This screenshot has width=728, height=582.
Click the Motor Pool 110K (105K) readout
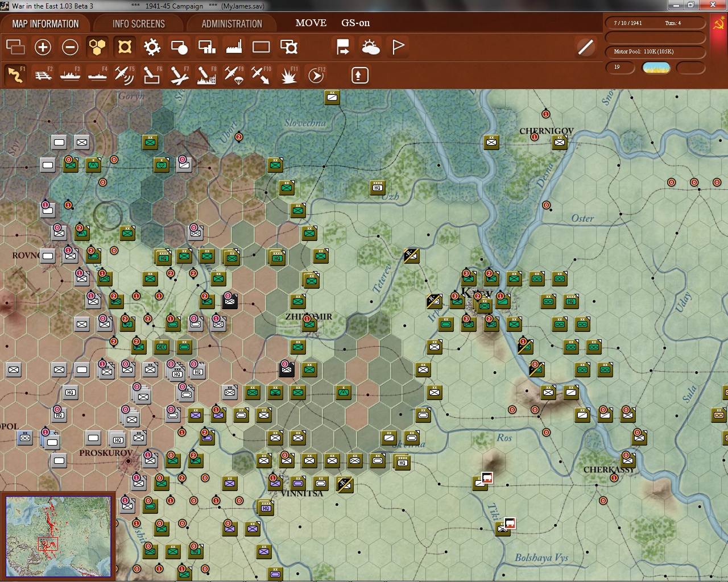[644, 52]
